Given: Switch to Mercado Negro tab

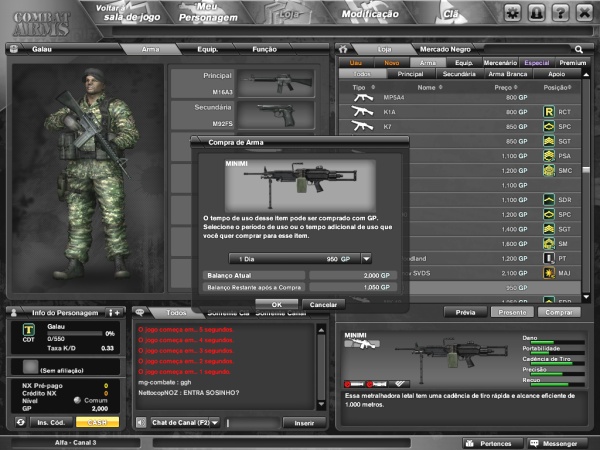Looking at the screenshot, I should (x=445, y=49).
